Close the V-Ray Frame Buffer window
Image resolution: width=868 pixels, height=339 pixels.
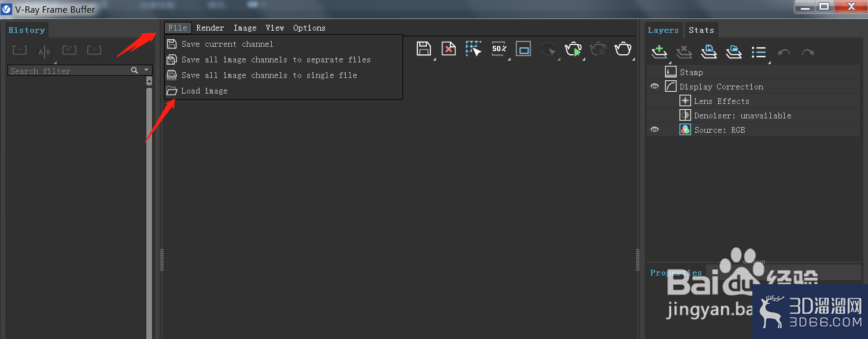click(851, 6)
